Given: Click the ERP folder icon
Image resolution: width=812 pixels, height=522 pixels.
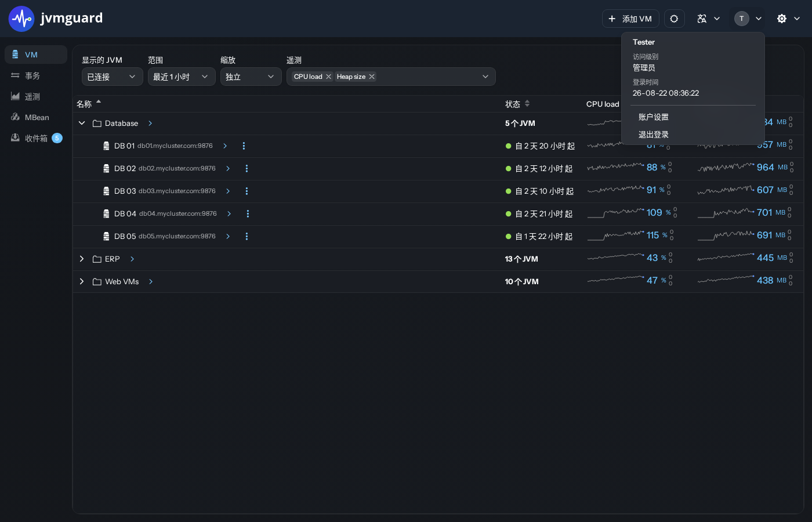Looking at the screenshot, I should coord(97,259).
